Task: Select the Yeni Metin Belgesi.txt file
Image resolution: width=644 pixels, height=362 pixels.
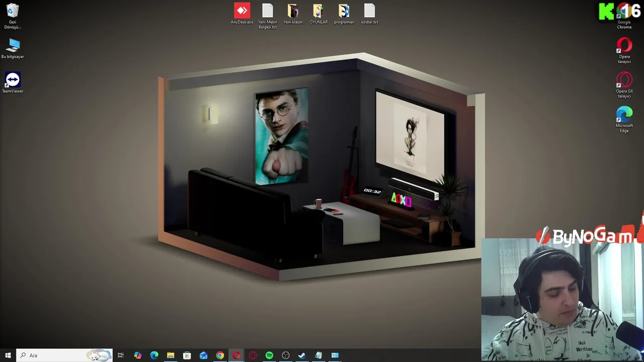Action: tap(268, 16)
